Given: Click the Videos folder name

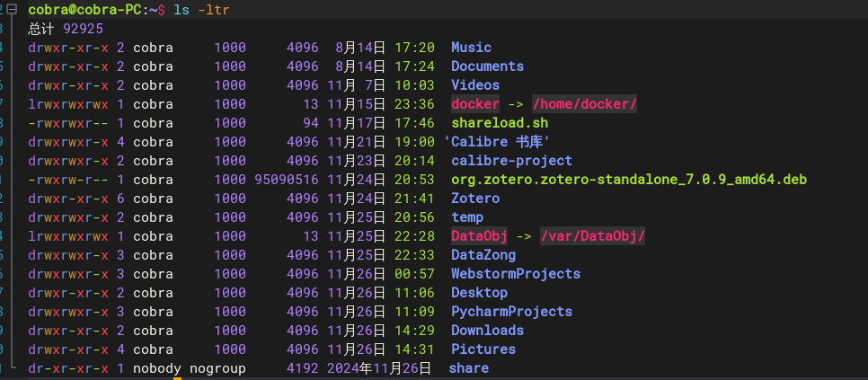Looking at the screenshot, I should point(475,85).
